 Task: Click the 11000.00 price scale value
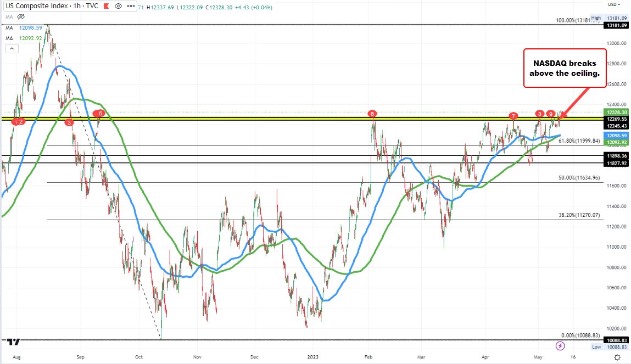click(x=616, y=247)
